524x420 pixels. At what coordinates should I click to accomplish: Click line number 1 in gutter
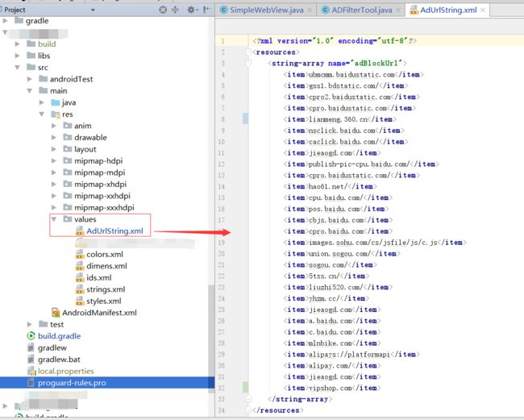click(x=222, y=41)
